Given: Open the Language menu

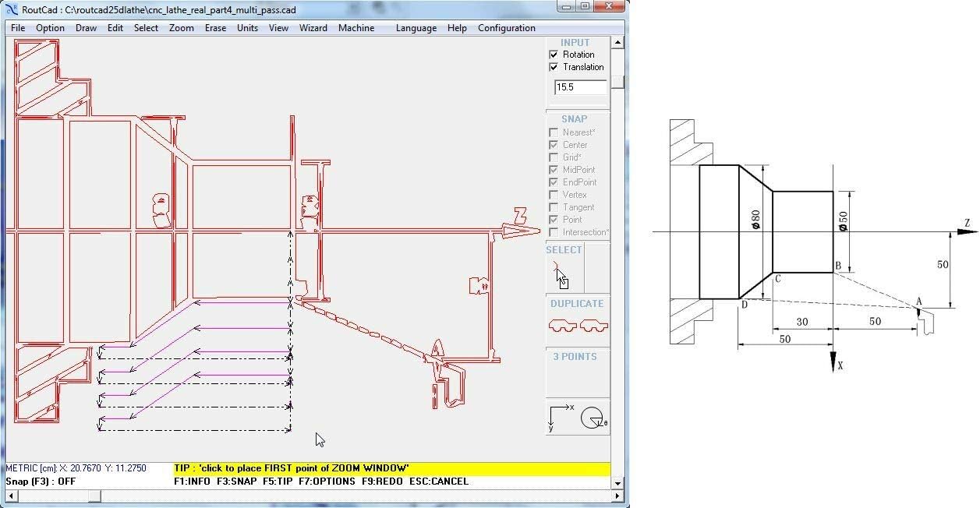Looking at the screenshot, I should 416,28.
